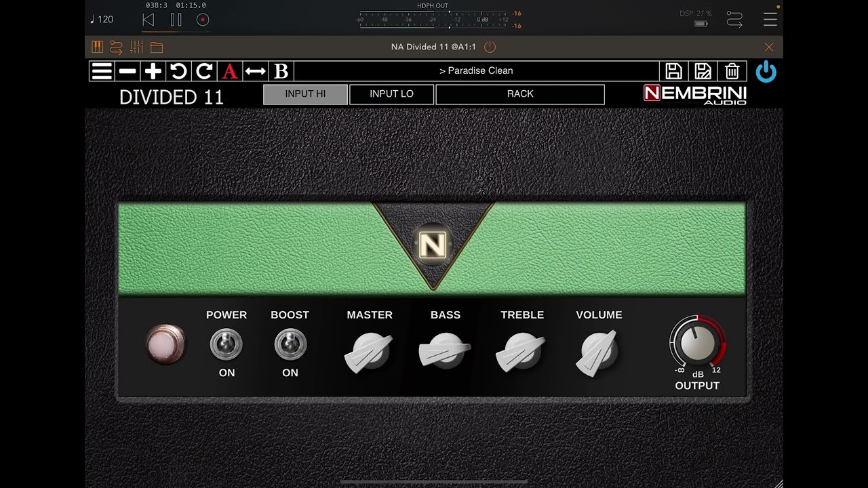Screen dimensions: 868x488
Task: Open the plugin hamburger menu
Action: pyautogui.click(x=102, y=71)
